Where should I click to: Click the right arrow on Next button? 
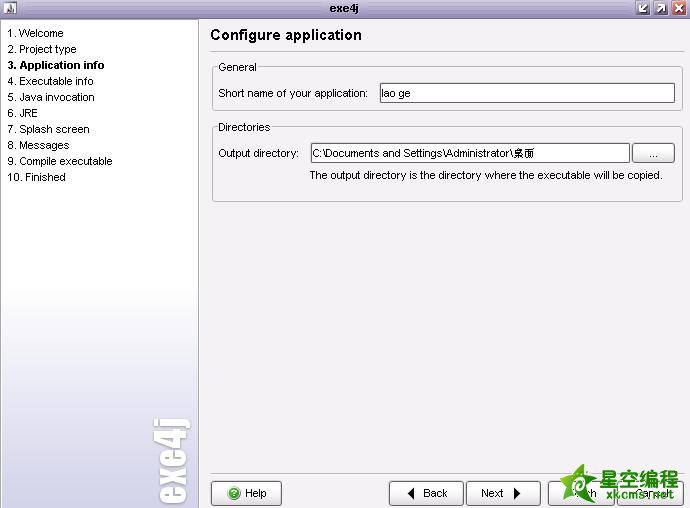517,493
